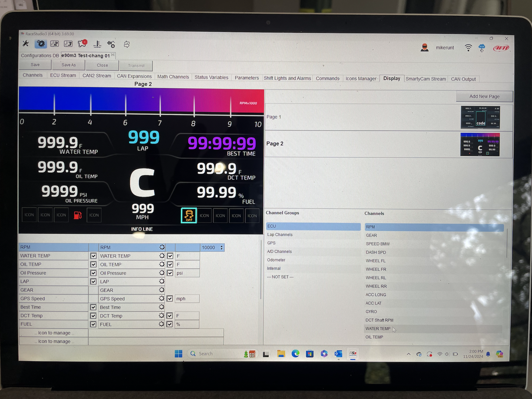Open settings gear for Oil Pressure field
Viewport: 532px width, 399px height.
pyautogui.click(x=162, y=273)
